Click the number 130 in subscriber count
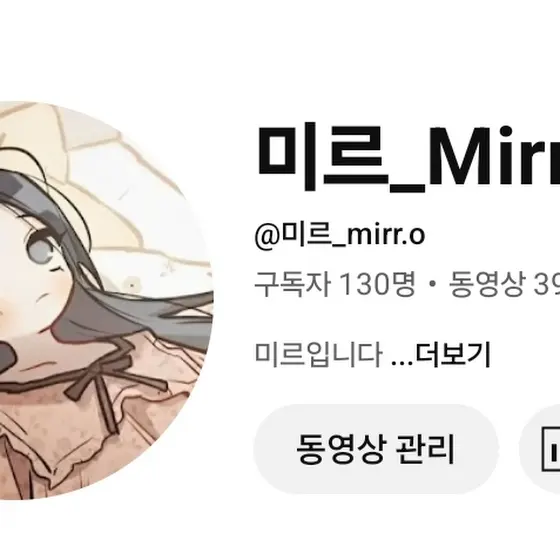 [x=364, y=285]
